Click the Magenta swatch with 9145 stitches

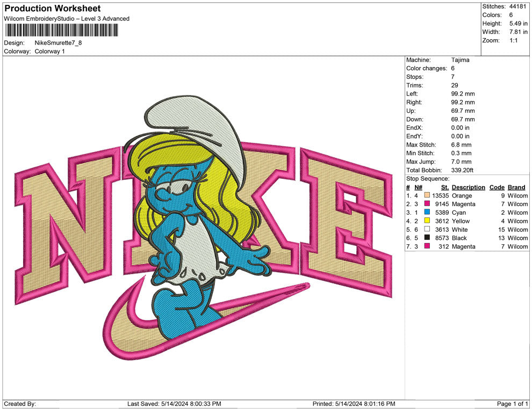point(427,203)
